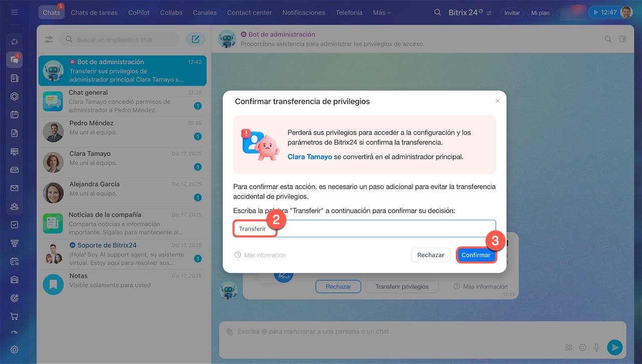This screenshot has height=364, width=642.
Task: Open the Más información link in dialog
Action: [x=260, y=255]
